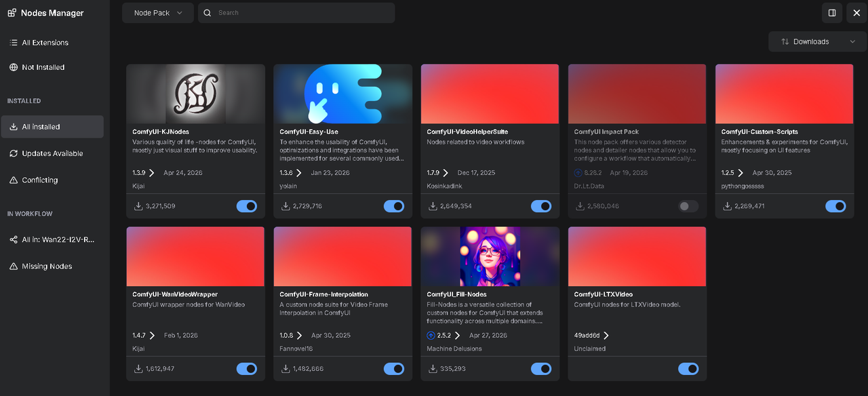Viewport: 868px width, 396px height.
Task: Click the download icon on ComfyUI_Fill-Nodes card
Action: 433,369
